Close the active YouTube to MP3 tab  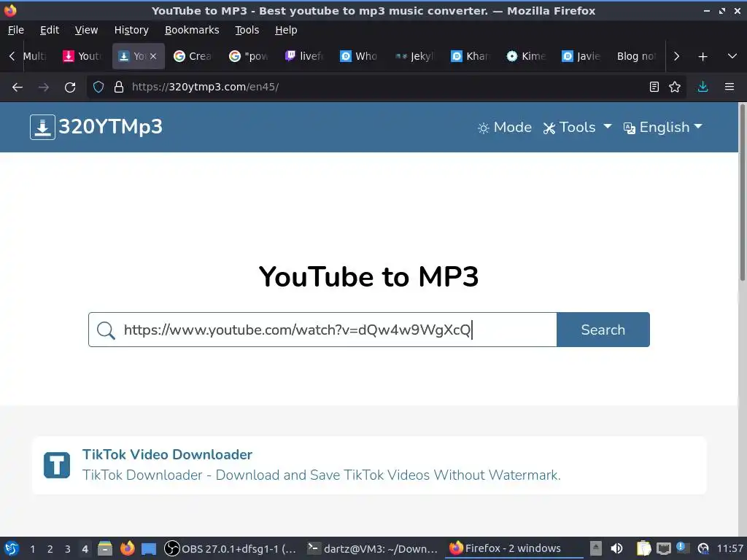tap(153, 56)
